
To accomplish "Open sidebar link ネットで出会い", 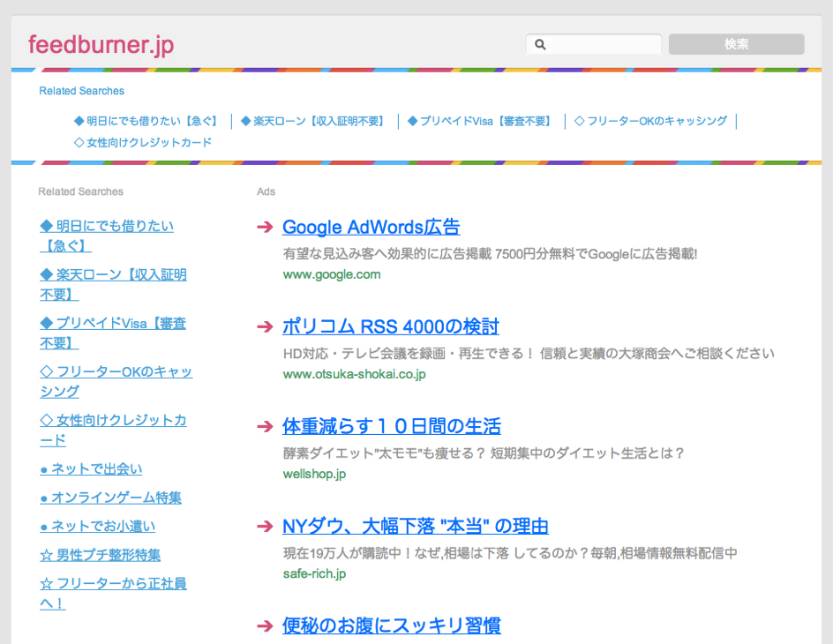I will point(92,469).
